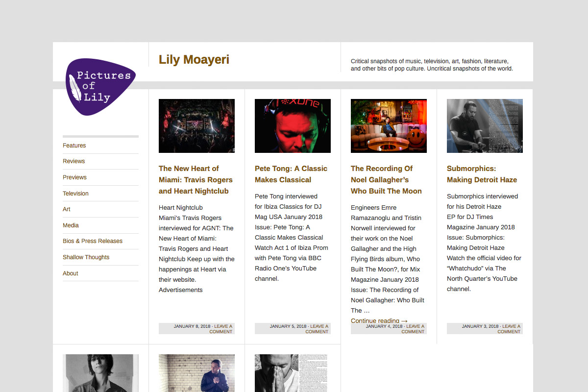Image resolution: width=588 pixels, height=392 pixels.
Task: Go to the Media page
Action: click(71, 225)
